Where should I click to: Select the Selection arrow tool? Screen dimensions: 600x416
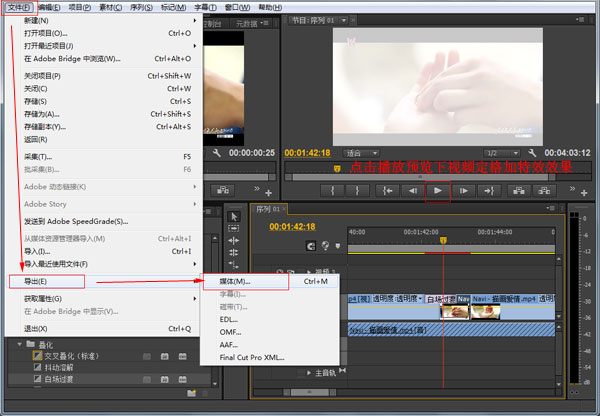coord(234,217)
